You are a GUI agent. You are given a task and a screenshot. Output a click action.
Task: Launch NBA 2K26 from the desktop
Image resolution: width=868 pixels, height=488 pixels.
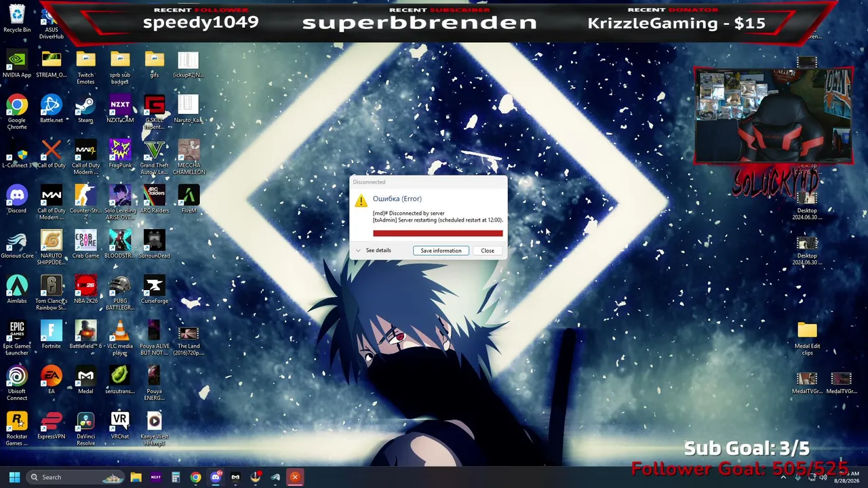coord(85,291)
